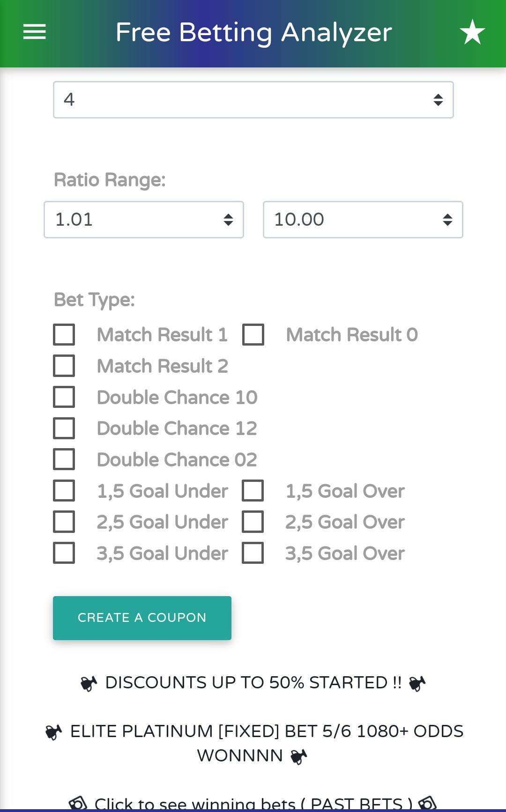506x812 pixels.
Task: Expand the dropdown showing 4
Action: coord(253,100)
